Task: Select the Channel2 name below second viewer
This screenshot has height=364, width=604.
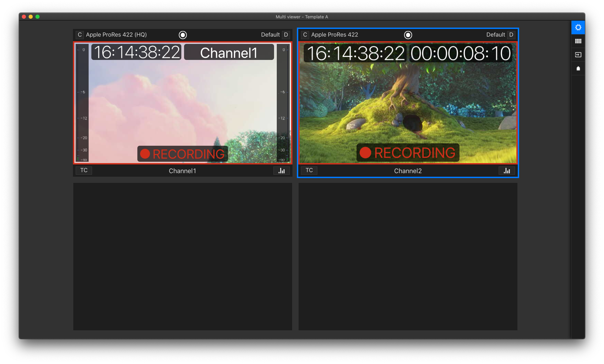Action: coord(408,171)
